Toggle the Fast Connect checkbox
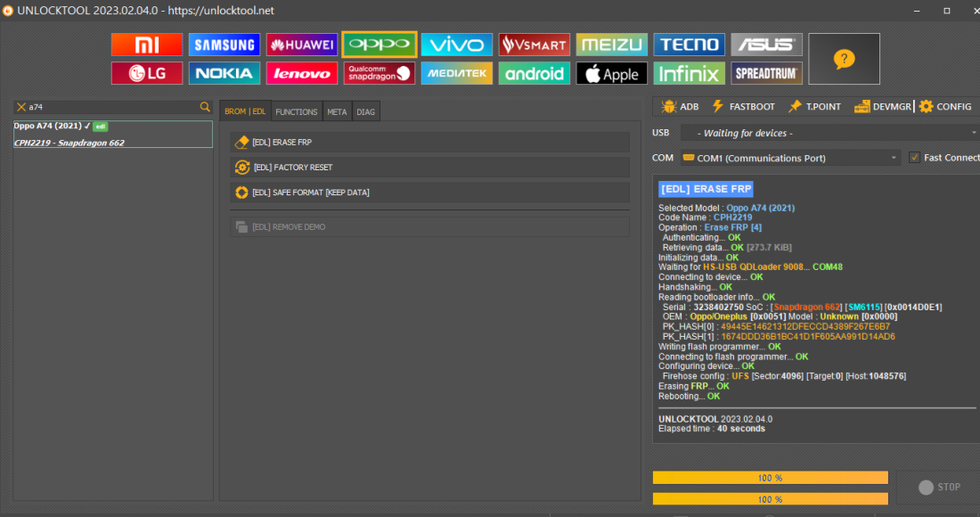The image size is (980, 517). pyautogui.click(x=914, y=158)
